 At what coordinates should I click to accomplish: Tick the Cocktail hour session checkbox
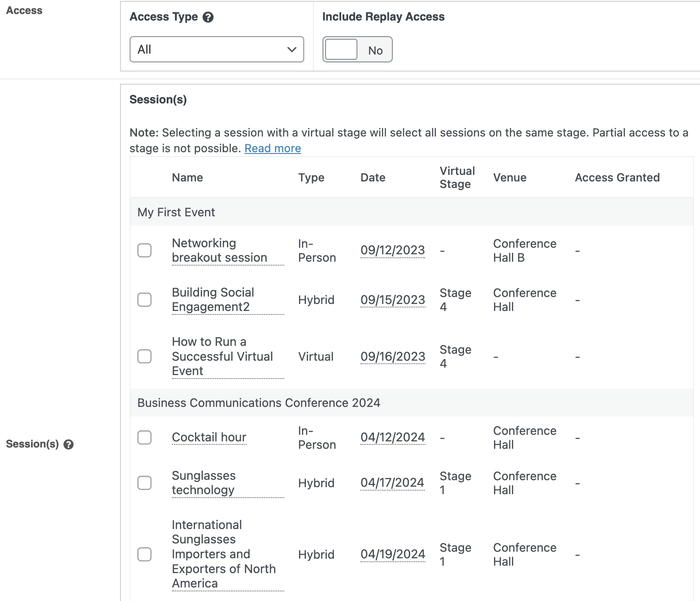point(144,437)
